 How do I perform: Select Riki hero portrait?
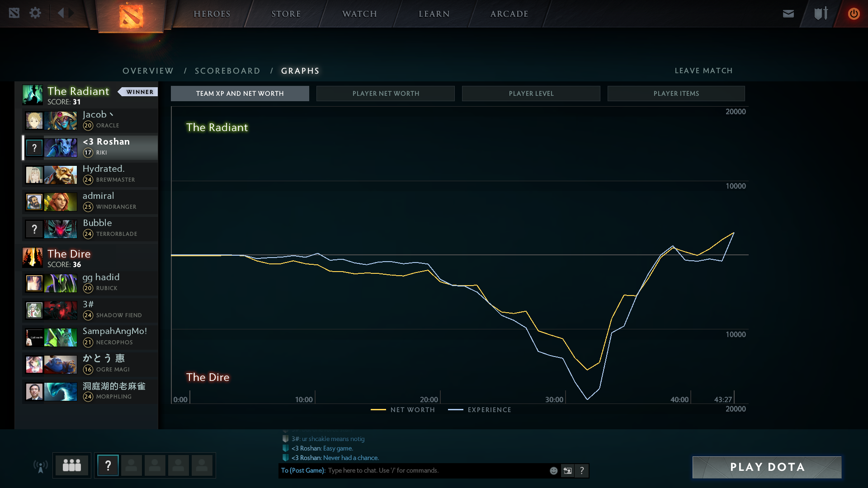(x=61, y=148)
